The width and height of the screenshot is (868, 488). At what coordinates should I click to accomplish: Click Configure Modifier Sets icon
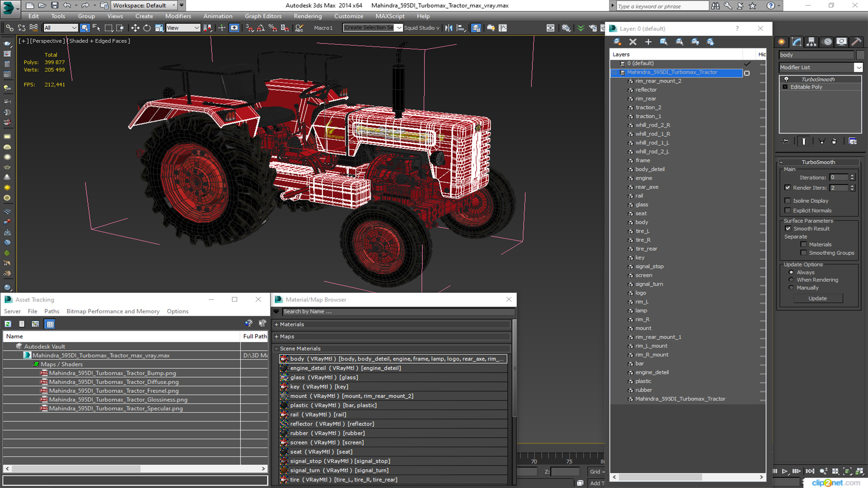(x=853, y=141)
